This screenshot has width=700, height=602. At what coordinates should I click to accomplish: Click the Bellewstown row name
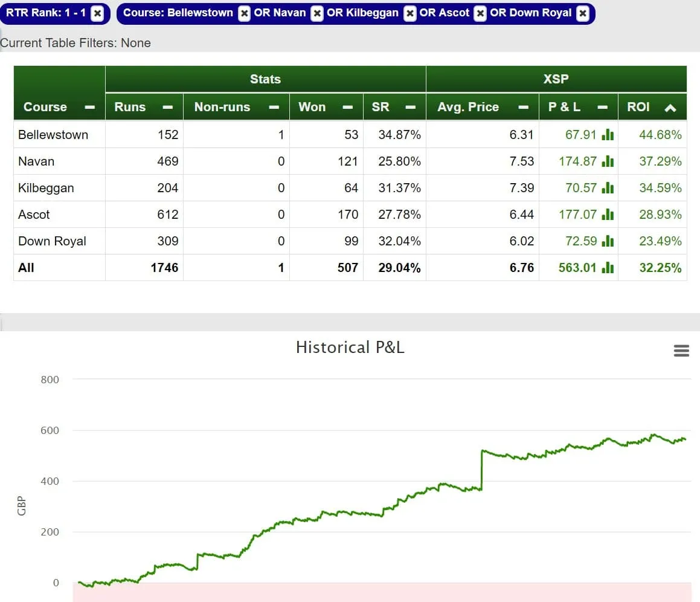click(x=53, y=135)
